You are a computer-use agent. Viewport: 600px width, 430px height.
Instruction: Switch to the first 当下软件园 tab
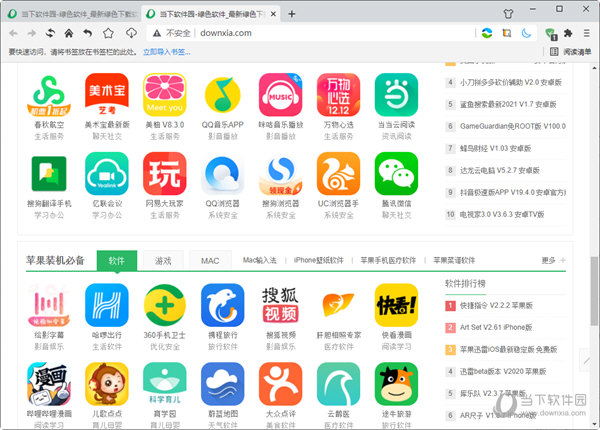[x=72, y=14]
